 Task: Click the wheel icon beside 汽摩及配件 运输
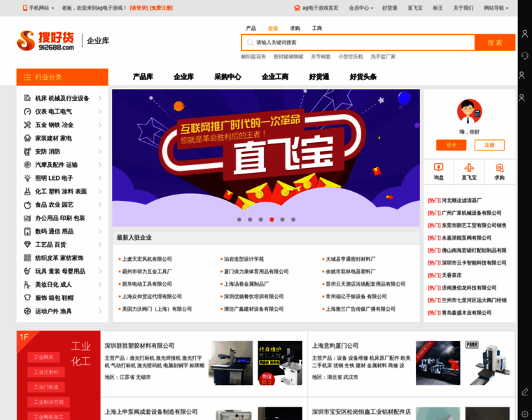pos(27,165)
